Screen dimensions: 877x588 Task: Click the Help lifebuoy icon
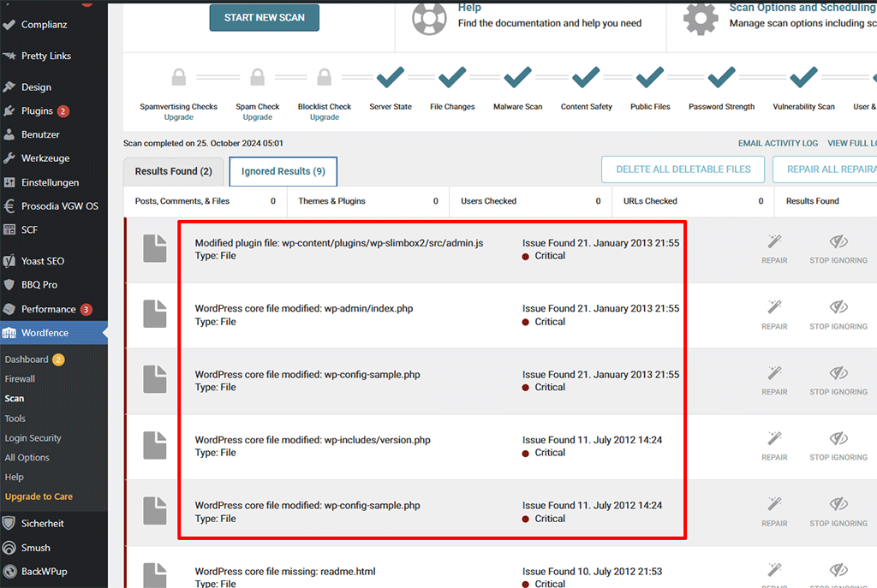click(x=429, y=18)
